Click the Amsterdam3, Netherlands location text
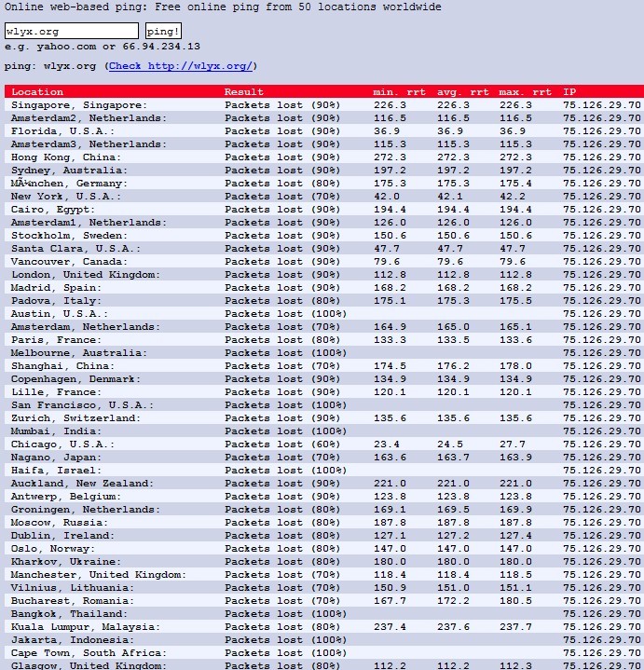Screen dimensions: 644x670 click(x=89, y=144)
